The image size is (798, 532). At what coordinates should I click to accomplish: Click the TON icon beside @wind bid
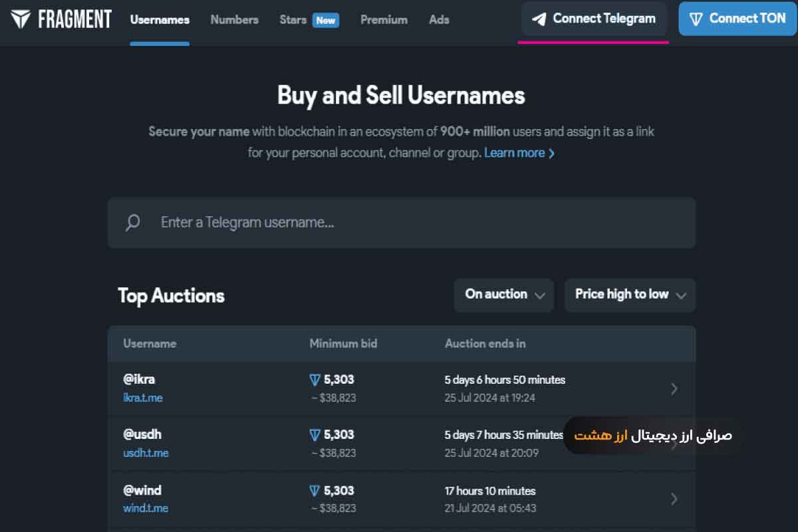pos(315,491)
